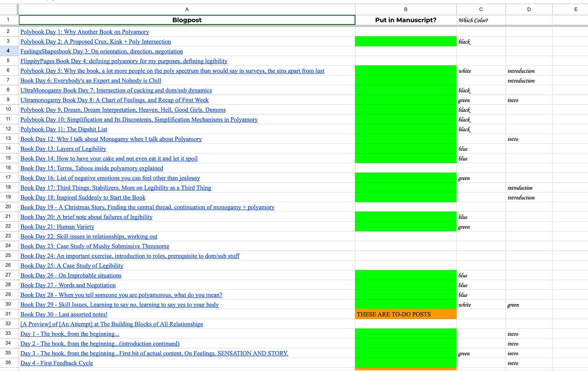Open Book Day 19 - A Christmas Story link
This screenshot has height=371, width=588.
click(147, 207)
